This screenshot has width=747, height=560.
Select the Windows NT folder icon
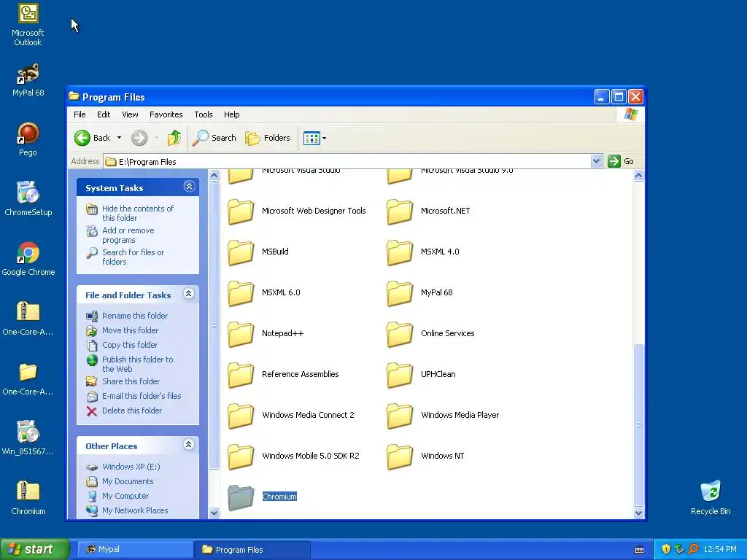[400, 456]
